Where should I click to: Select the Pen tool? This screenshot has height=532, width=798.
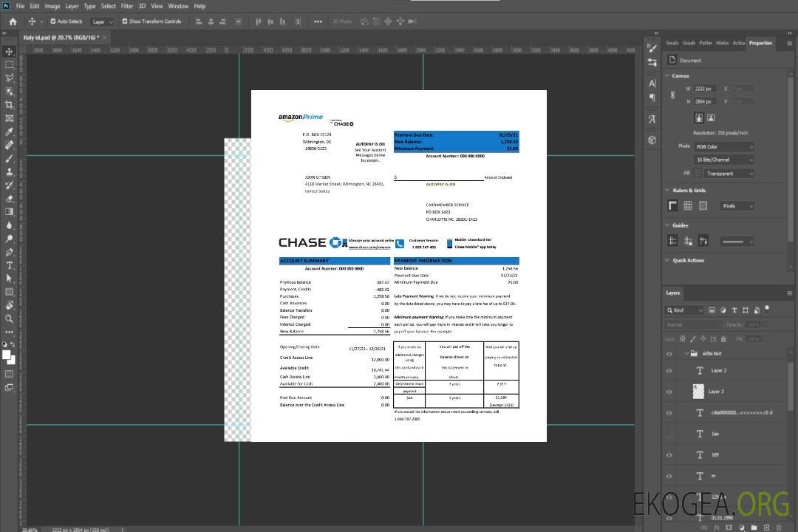[9, 252]
